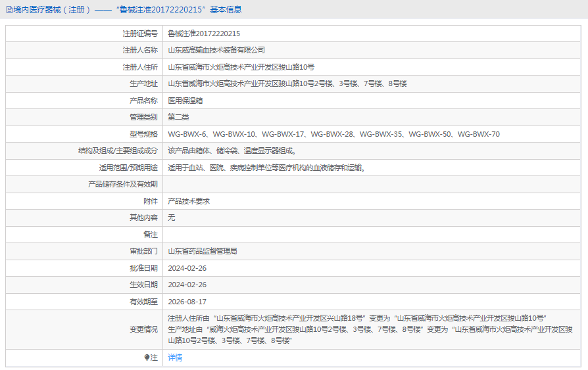Select management class 第二类

178,117
